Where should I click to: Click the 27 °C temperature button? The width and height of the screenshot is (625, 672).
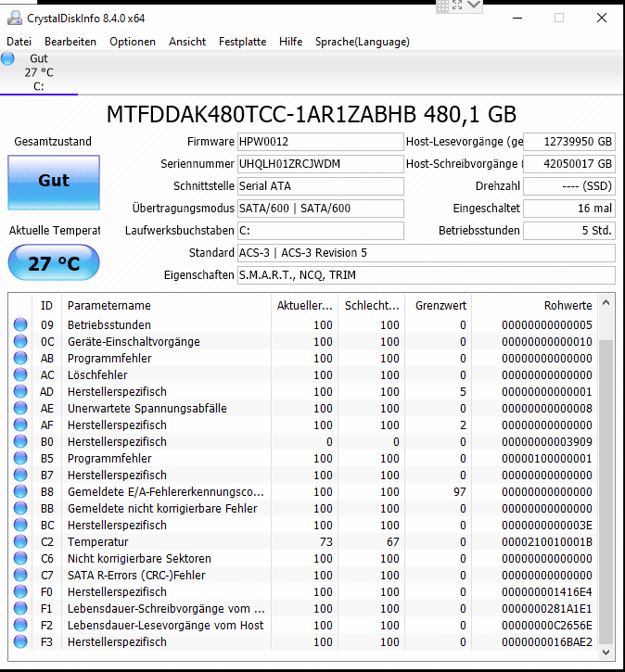tap(54, 262)
